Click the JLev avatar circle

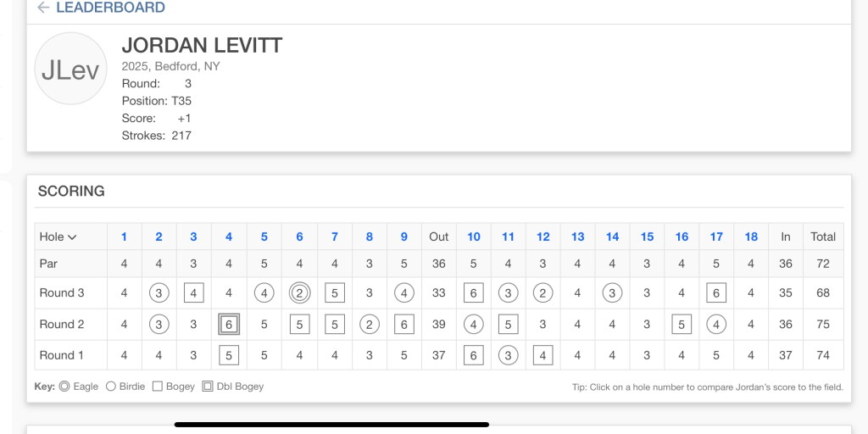70,70
